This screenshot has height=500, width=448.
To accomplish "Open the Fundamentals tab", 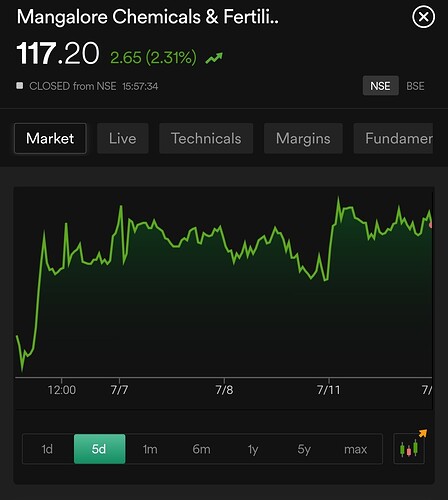I will [393, 138].
